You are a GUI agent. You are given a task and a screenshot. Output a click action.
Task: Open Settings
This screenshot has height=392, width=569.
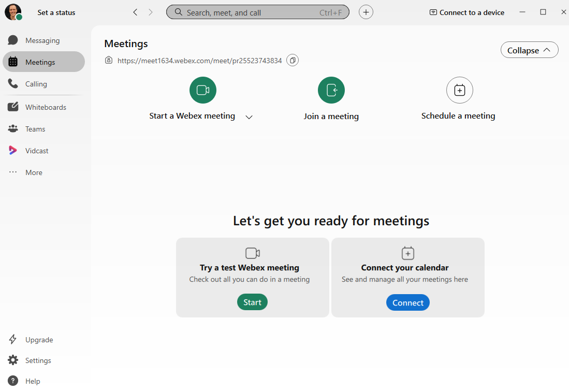(38, 360)
